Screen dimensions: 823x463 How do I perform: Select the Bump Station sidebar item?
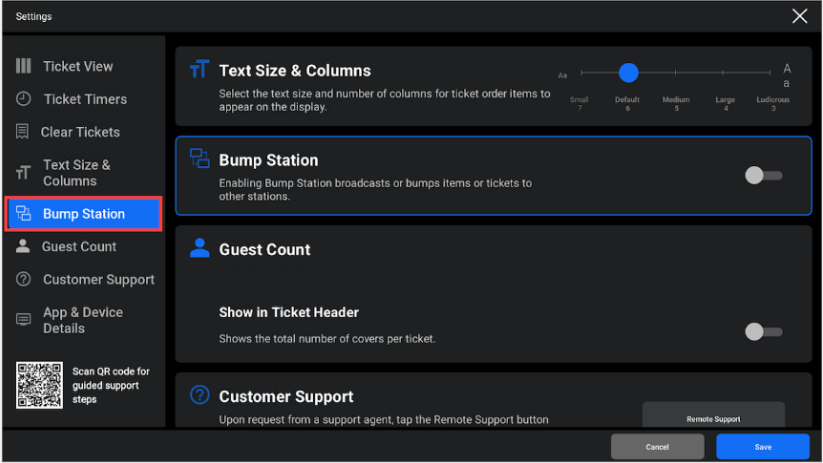click(83, 214)
